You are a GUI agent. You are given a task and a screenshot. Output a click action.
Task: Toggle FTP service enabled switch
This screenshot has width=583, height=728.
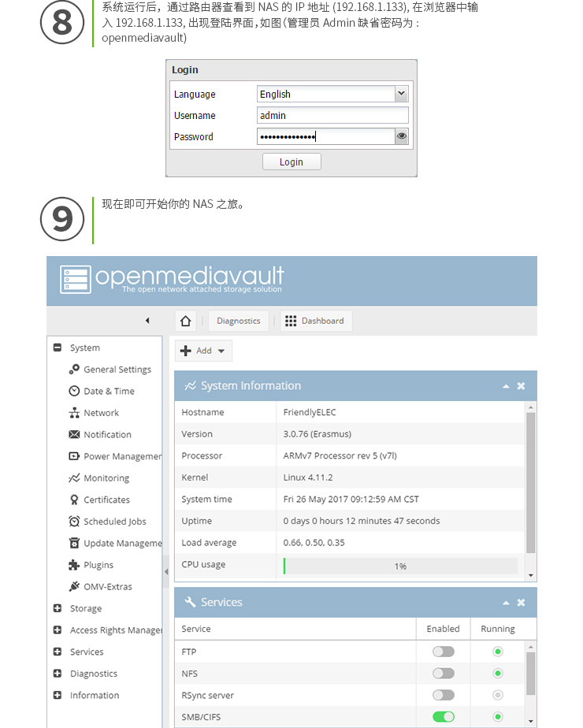pyautogui.click(x=444, y=652)
